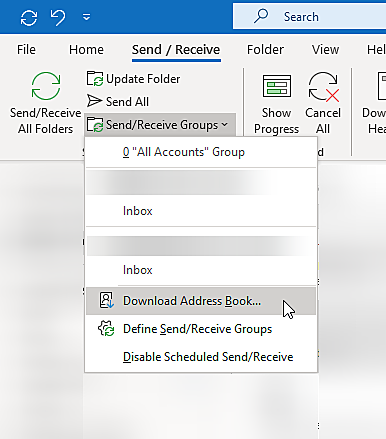Select Disable Scheduled Send/Receive
This screenshot has height=439, width=386.
201,357
